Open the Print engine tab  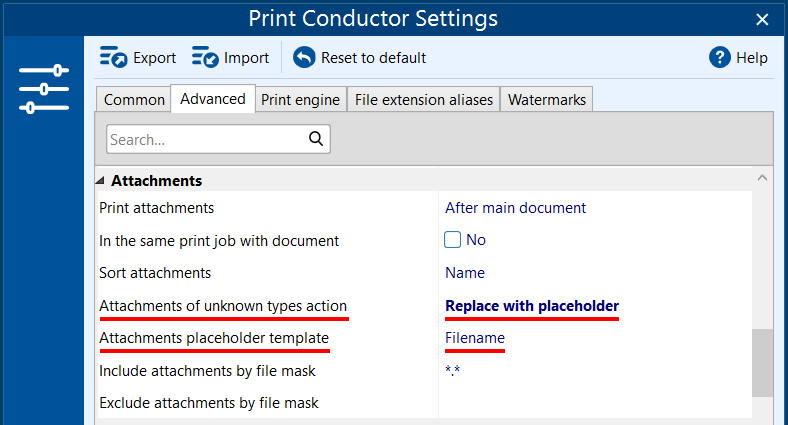point(301,99)
